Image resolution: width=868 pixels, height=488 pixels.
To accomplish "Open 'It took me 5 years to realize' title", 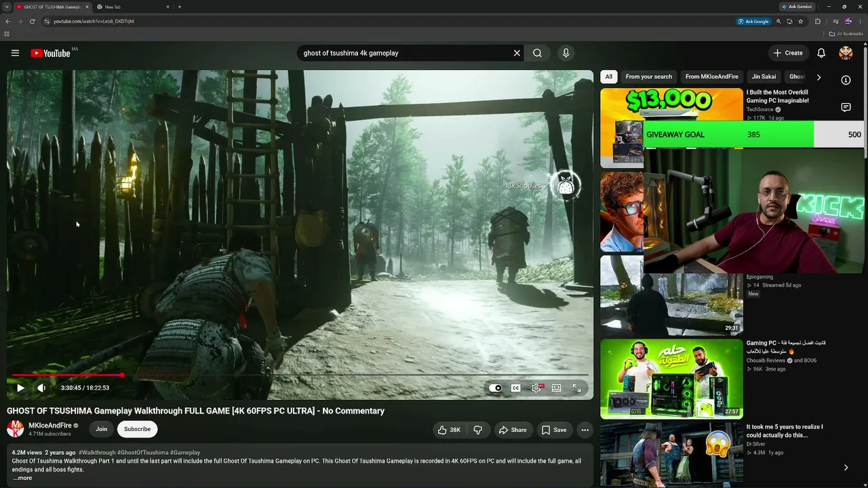I will 785,431.
